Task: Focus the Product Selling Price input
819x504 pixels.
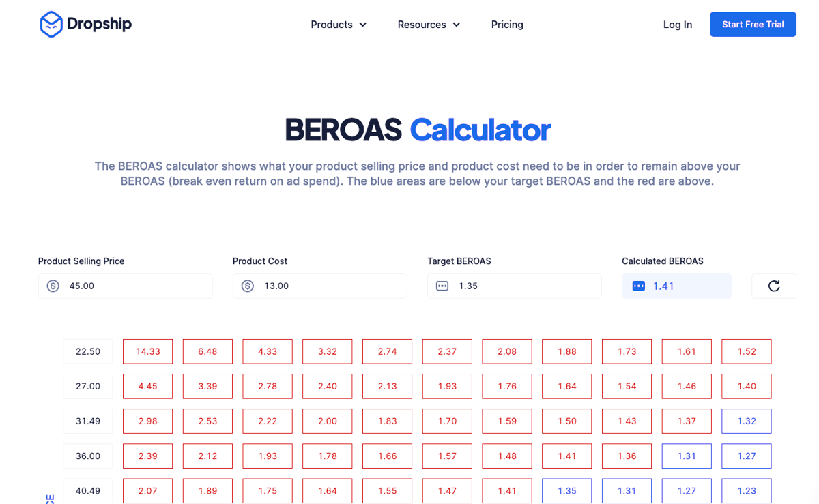Action: [x=126, y=286]
